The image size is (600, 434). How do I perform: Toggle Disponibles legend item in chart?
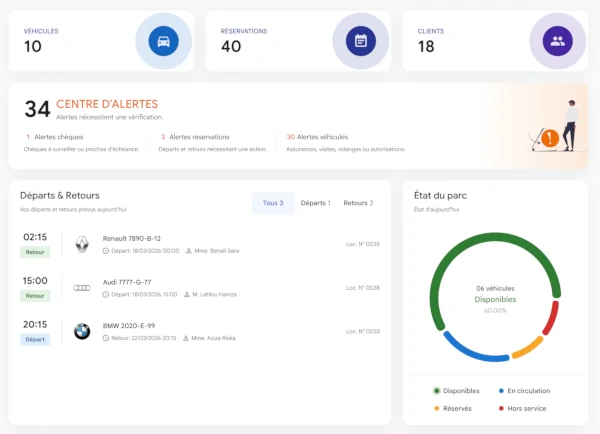coord(456,391)
